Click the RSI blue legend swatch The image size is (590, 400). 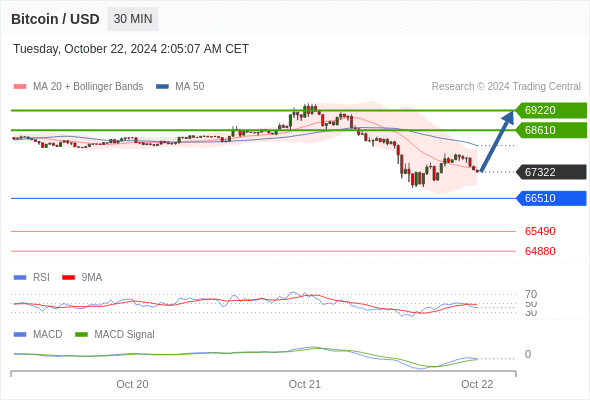[20, 278]
